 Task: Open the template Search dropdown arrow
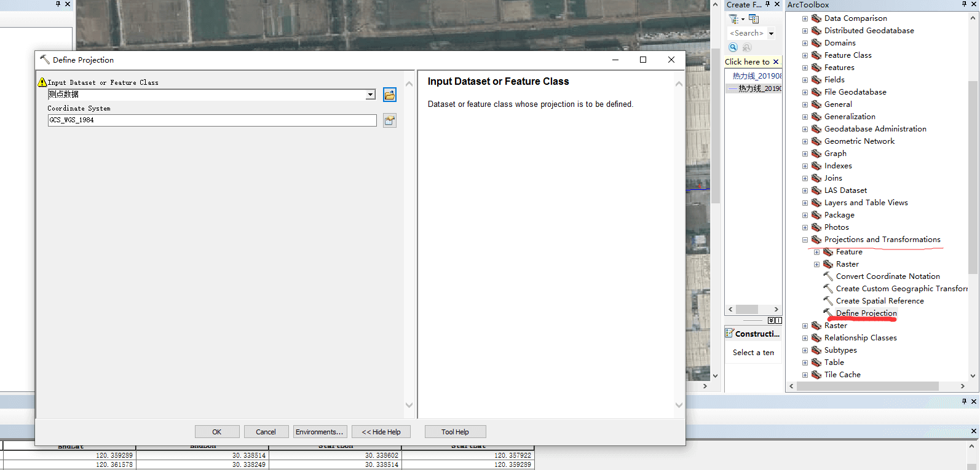tap(771, 34)
